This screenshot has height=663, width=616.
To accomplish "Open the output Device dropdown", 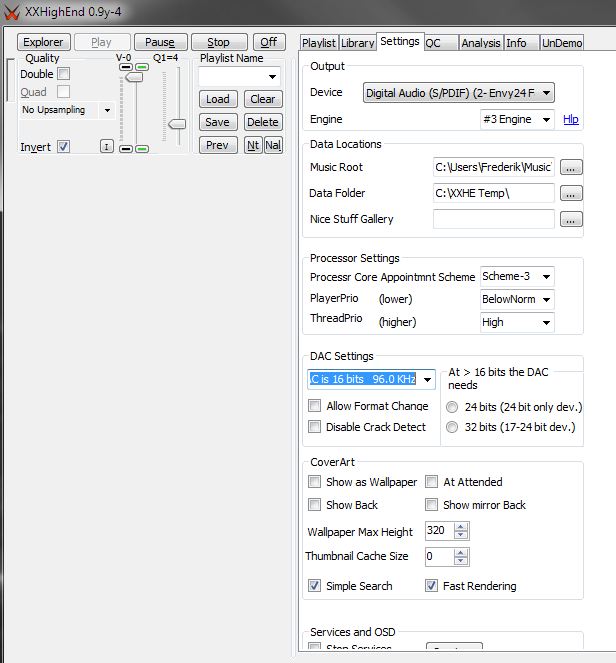I will 546,93.
